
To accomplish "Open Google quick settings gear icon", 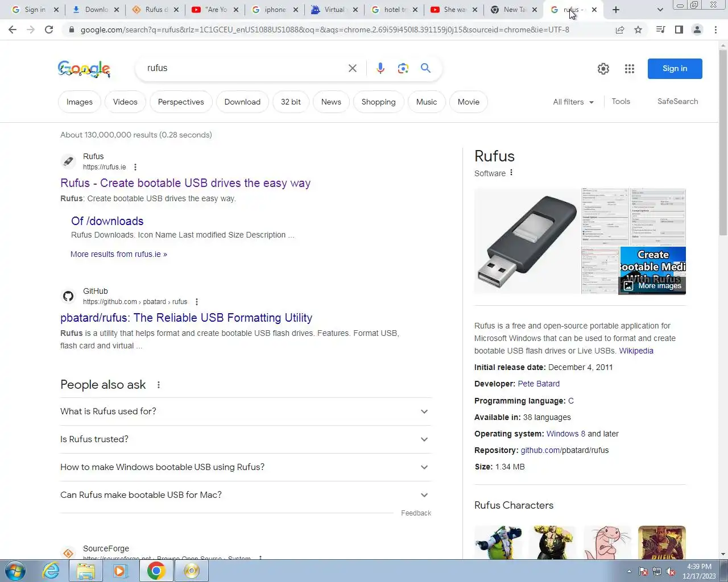I will (603, 69).
